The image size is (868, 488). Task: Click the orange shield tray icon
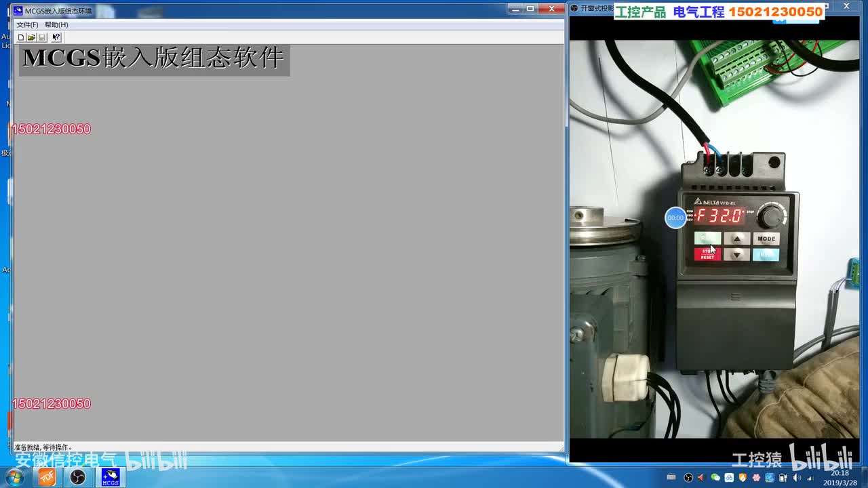[743, 478]
